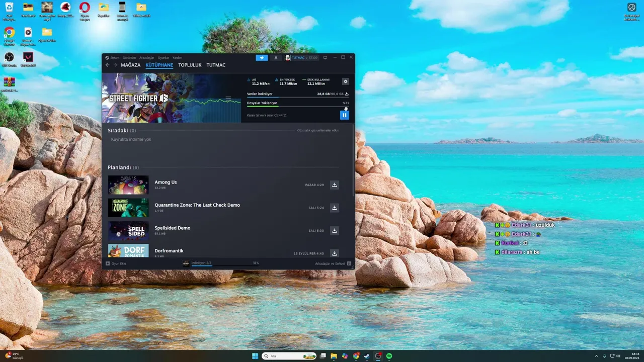The width and height of the screenshot is (644, 362).
Task: Open Chrome from the taskbar
Action: [356, 356]
